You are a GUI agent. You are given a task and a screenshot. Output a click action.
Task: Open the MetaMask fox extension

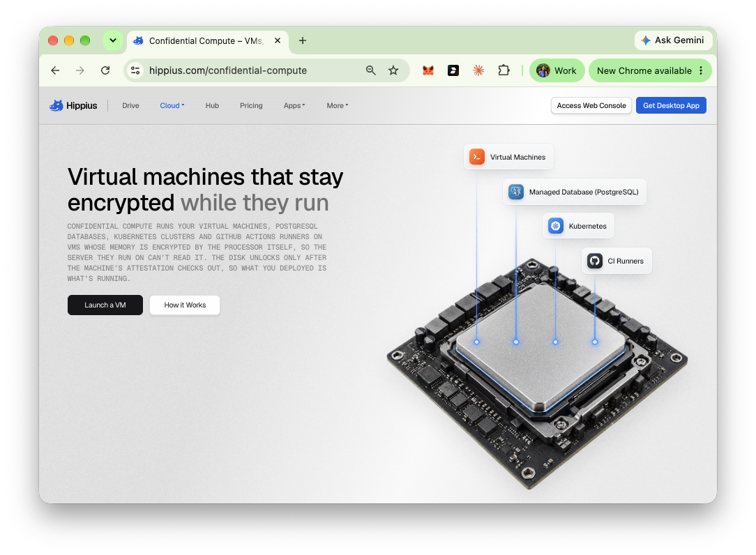coord(428,70)
